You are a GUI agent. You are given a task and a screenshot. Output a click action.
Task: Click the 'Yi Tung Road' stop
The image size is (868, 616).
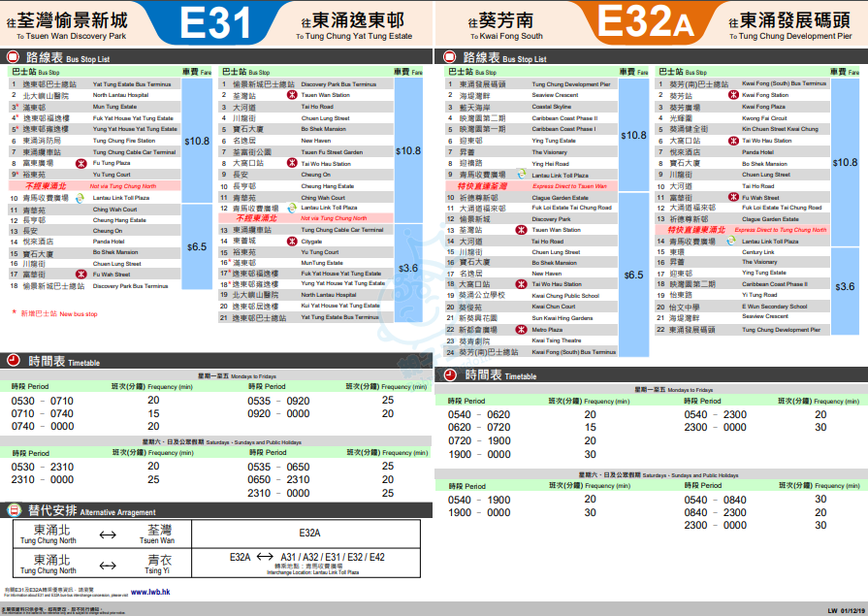point(759,295)
